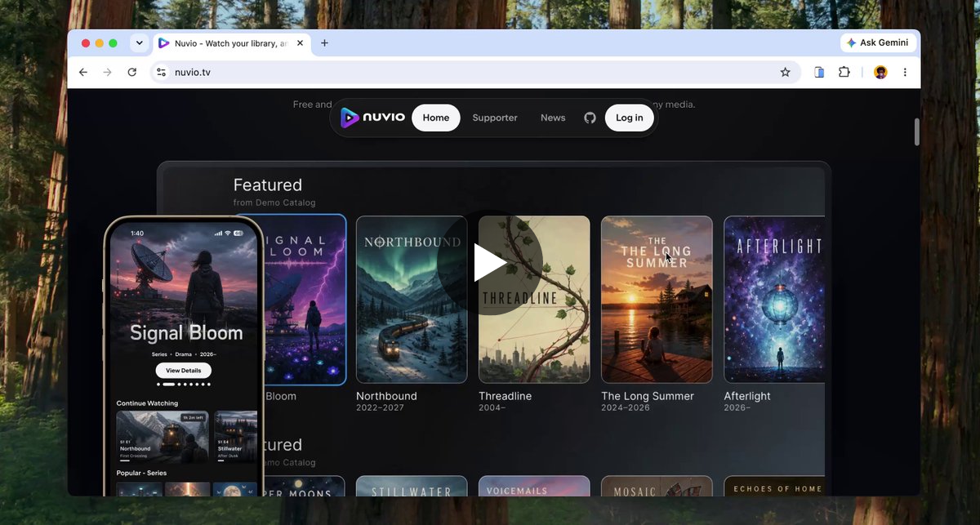Viewport: 980px width, 525px height.
Task: Click the blue reading list icon in the toolbar
Action: [819, 72]
